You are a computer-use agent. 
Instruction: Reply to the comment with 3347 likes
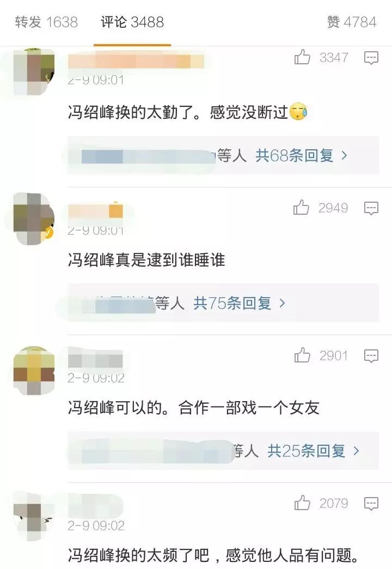[371, 58]
